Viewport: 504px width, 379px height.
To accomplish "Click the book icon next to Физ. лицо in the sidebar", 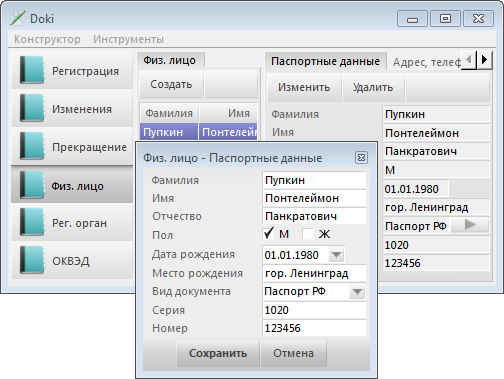I will [32, 185].
